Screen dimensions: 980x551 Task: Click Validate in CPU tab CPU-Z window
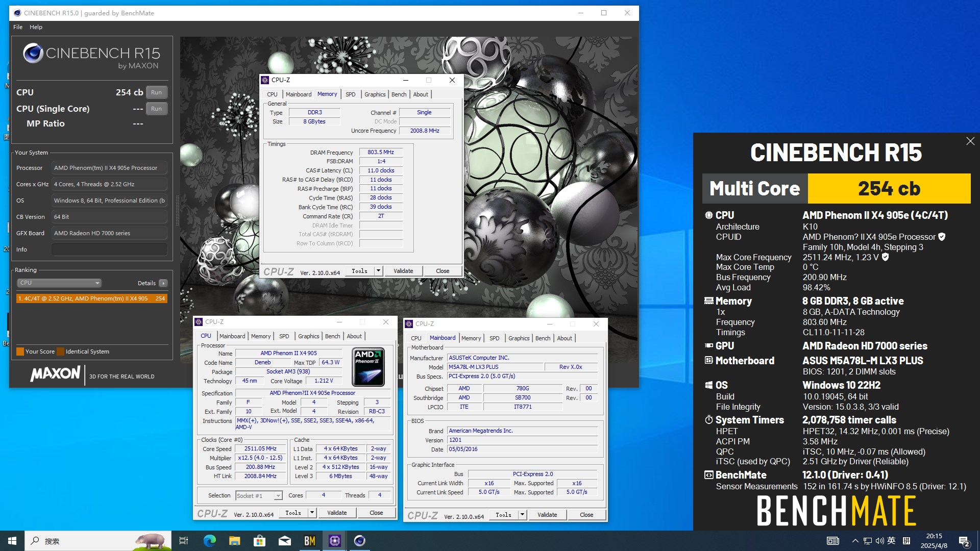337,513
